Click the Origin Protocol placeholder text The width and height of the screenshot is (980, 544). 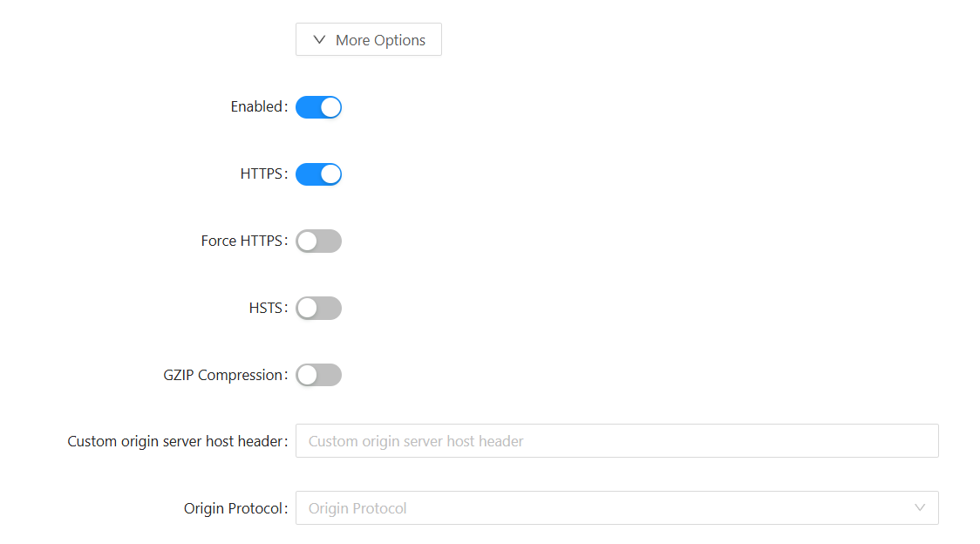click(x=357, y=508)
